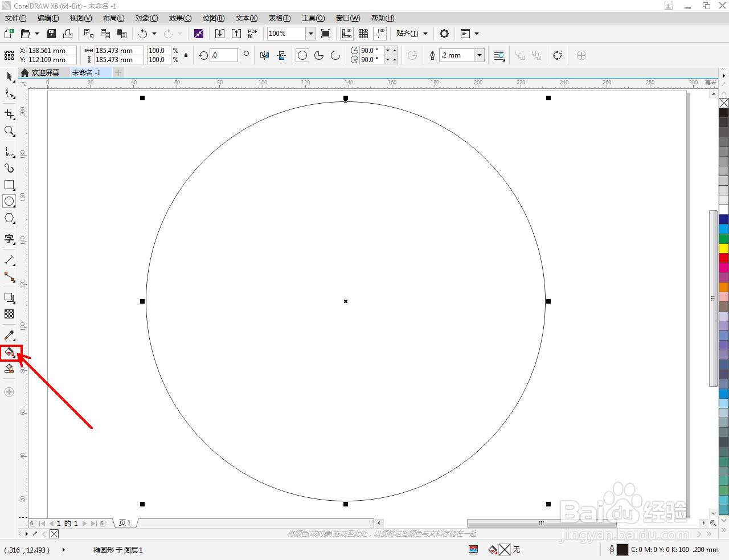Toggle Show grid button
This screenshot has width=729, height=560.
coord(363,34)
